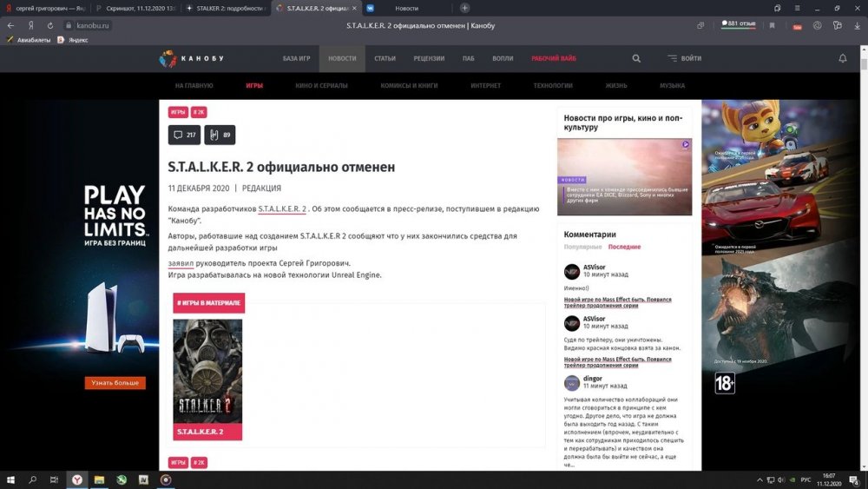Click the page vertical scrollbar
The height and width of the screenshot is (489, 868).
(864, 257)
